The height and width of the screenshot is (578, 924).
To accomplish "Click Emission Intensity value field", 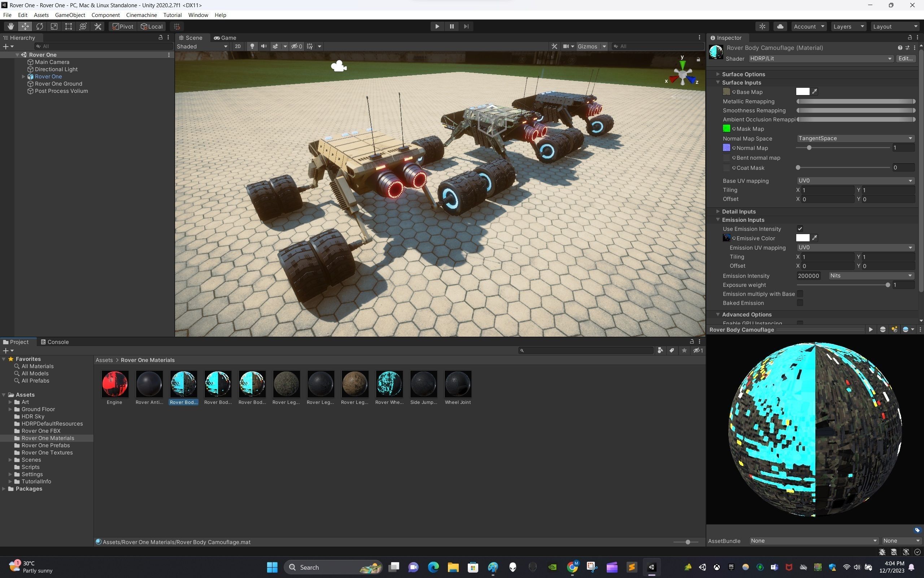I will 808,276.
